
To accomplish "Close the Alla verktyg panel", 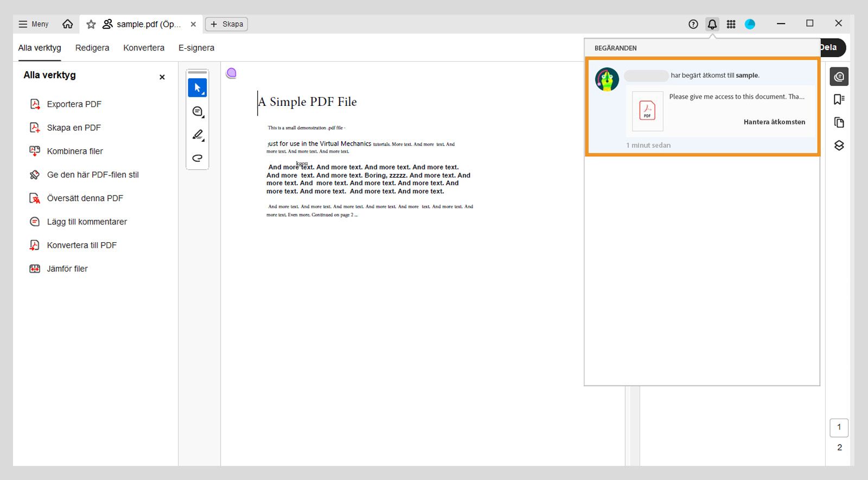I will tap(162, 77).
